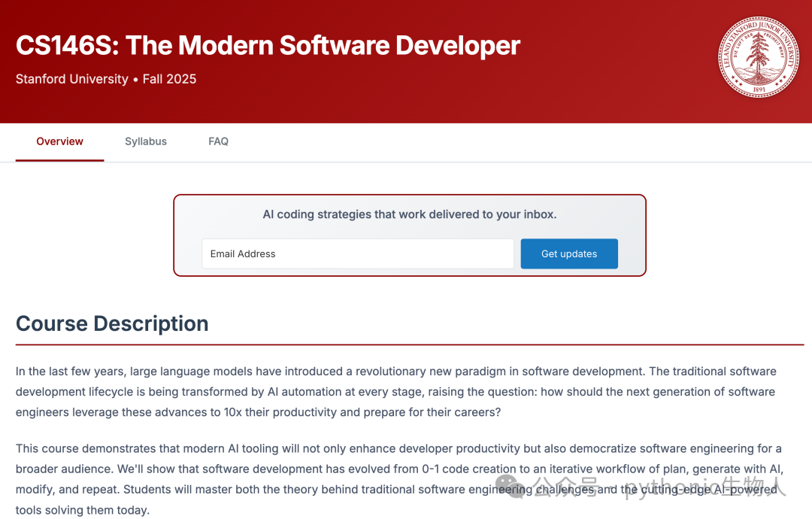The width and height of the screenshot is (812, 519).
Task: Select the CS146S course title heading
Action: (x=268, y=45)
